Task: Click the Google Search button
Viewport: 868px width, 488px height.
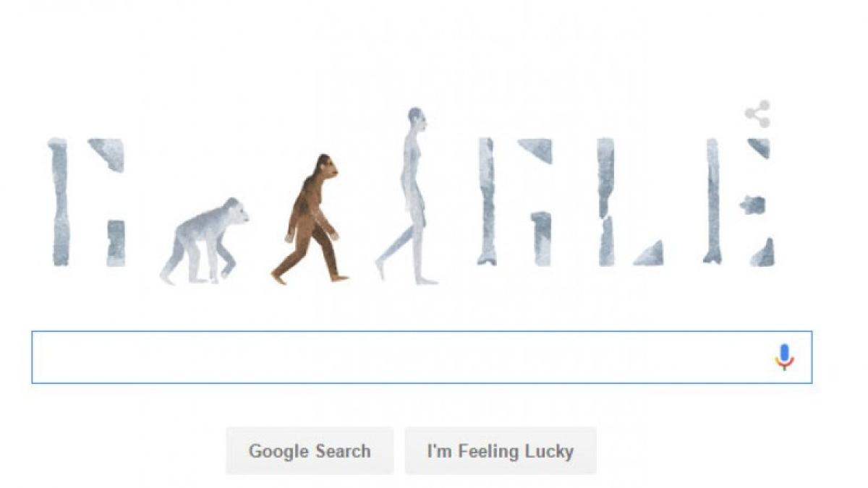Action: pos(310,451)
